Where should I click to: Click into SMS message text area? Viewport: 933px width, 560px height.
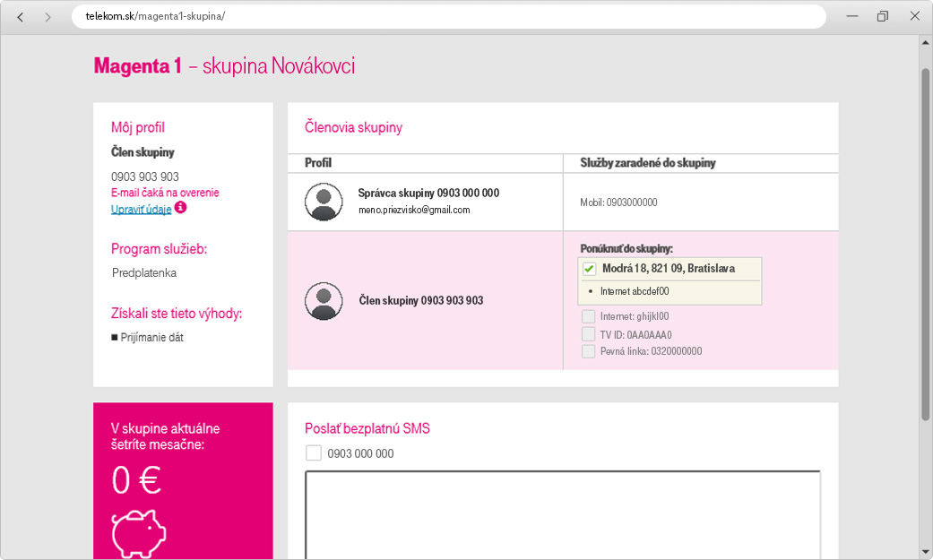pyautogui.click(x=563, y=515)
